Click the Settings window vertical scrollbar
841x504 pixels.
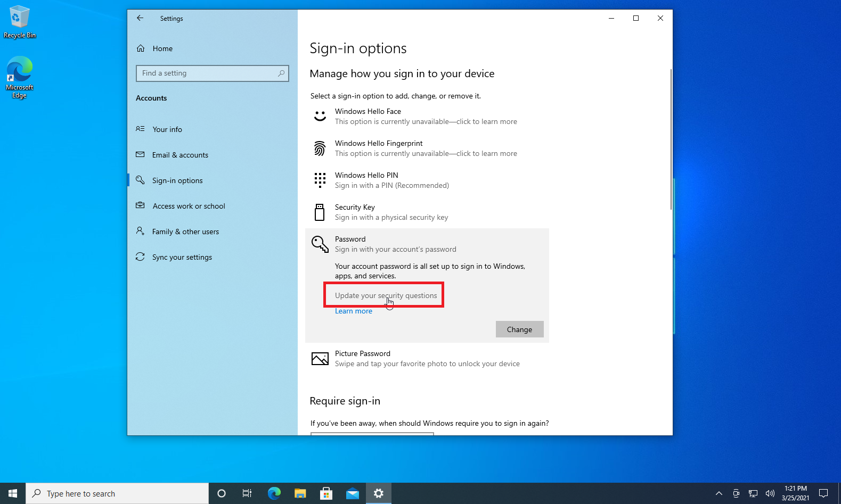(671, 139)
